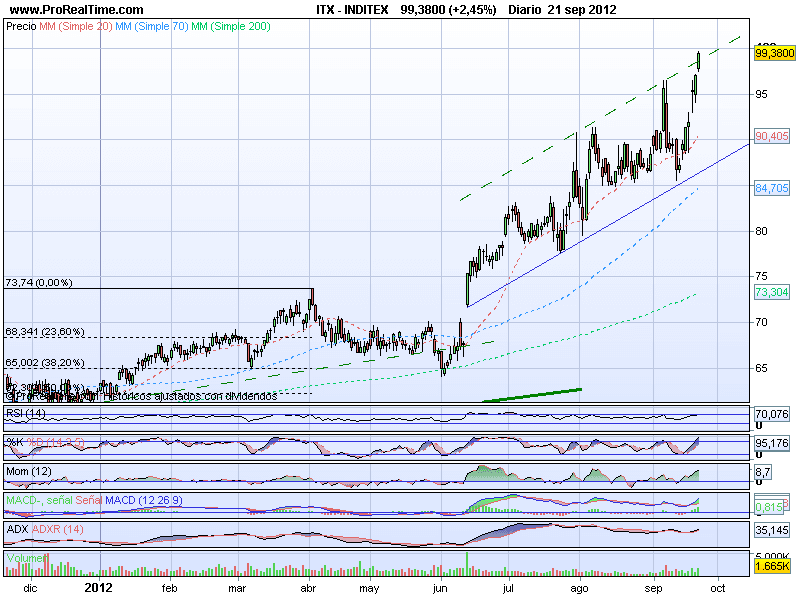Image resolution: width=800 pixels, height=600 pixels.
Task: Select the Precio legend label
Action: (21, 27)
